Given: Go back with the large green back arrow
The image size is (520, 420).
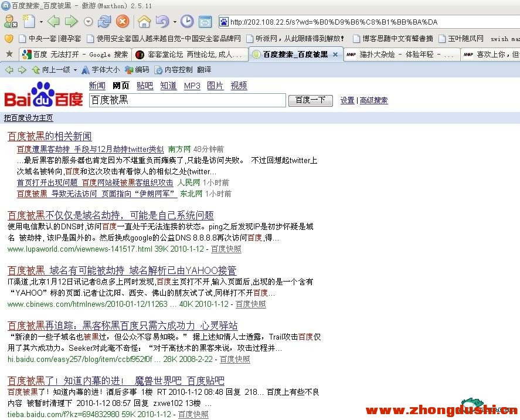Looking at the screenshot, I should [53, 22].
